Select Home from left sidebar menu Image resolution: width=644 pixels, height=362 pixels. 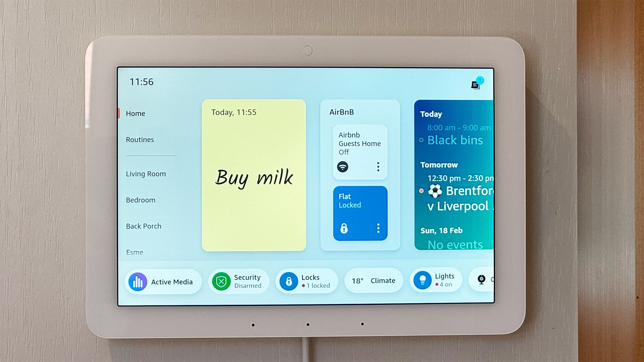coord(135,114)
